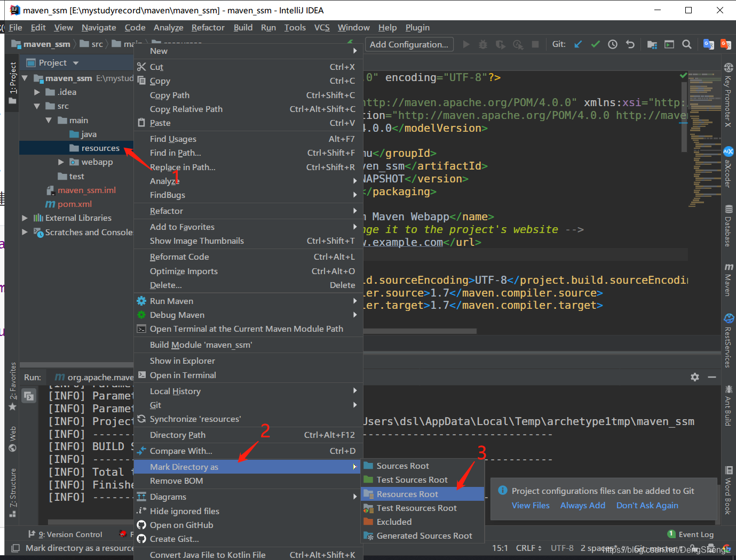Open the aiXcoder side panel
736x560 pixels.
click(729, 167)
